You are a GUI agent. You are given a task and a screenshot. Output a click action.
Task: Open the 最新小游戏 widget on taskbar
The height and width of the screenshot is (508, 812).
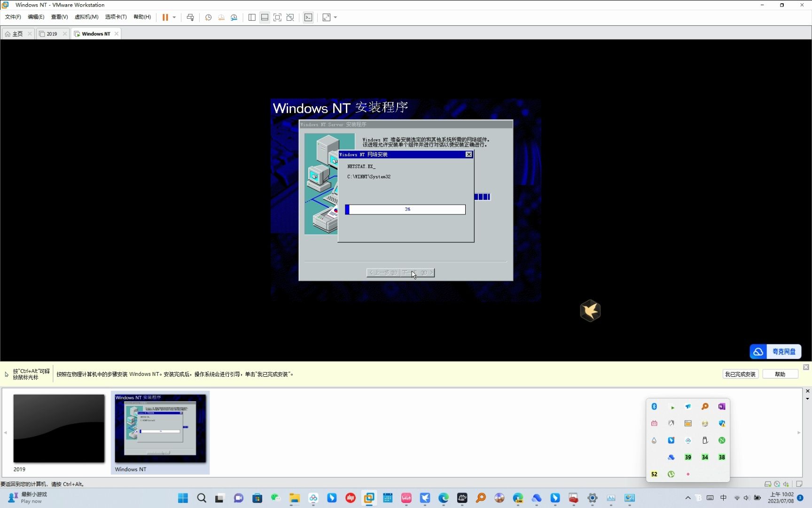[x=27, y=498]
